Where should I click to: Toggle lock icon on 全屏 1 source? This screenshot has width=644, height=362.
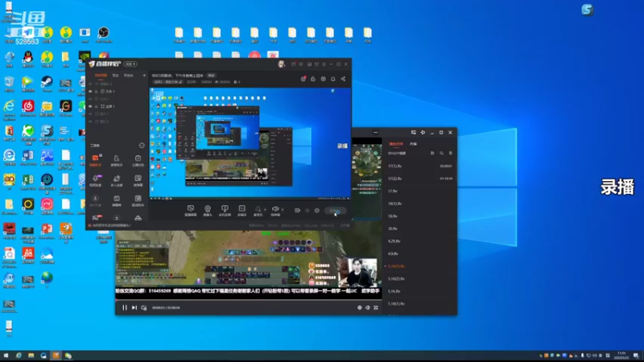[97, 106]
